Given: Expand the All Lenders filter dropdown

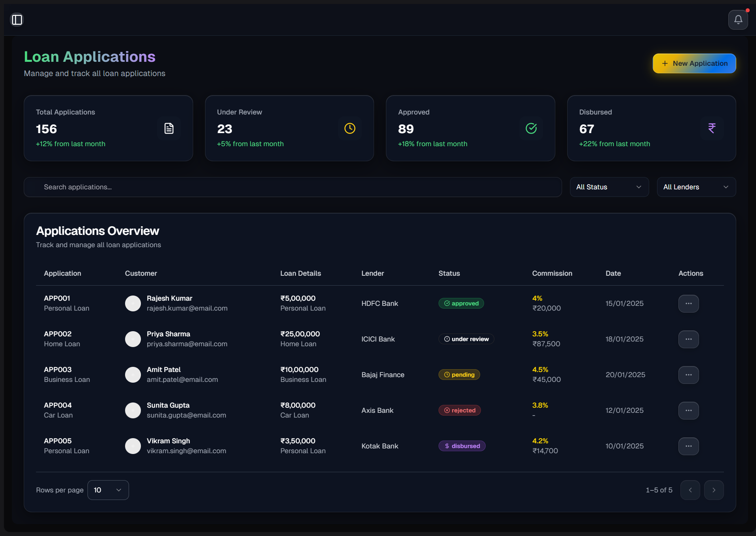Looking at the screenshot, I should coord(696,187).
